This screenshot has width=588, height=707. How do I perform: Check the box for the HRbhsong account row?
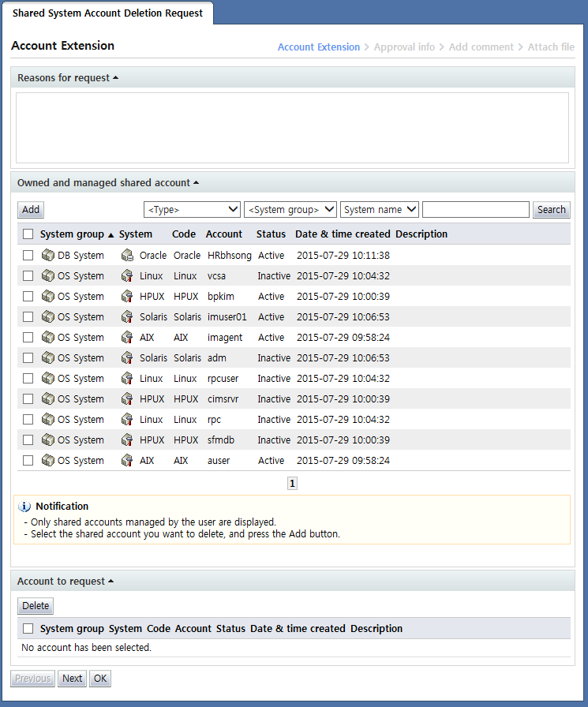pyautogui.click(x=28, y=256)
